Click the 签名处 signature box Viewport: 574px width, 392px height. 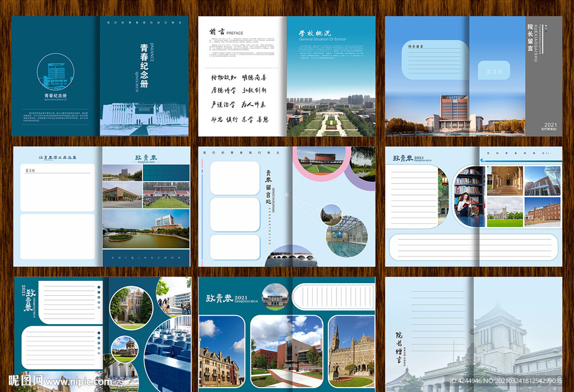pyautogui.click(x=494, y=70)
